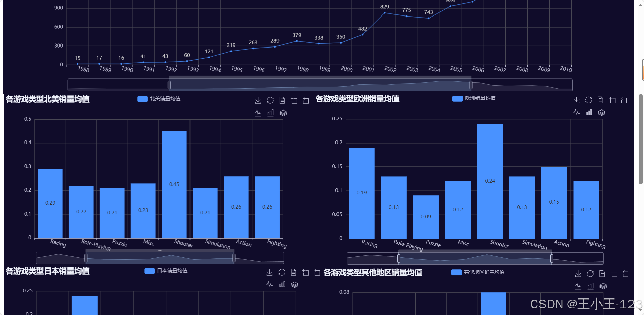Select the Europe Racing bar valued 0.19
This screenshot has height=315, width=644.
click(x=362, y=193)
